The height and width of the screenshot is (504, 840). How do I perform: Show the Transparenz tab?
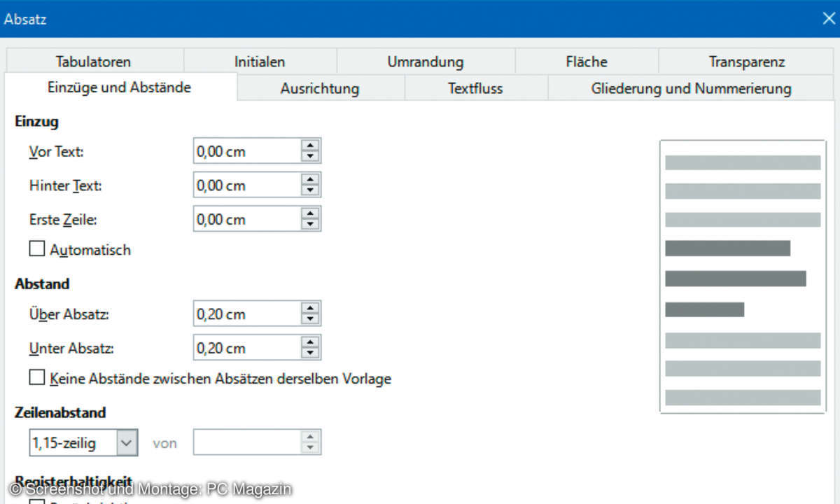[746, 62]
